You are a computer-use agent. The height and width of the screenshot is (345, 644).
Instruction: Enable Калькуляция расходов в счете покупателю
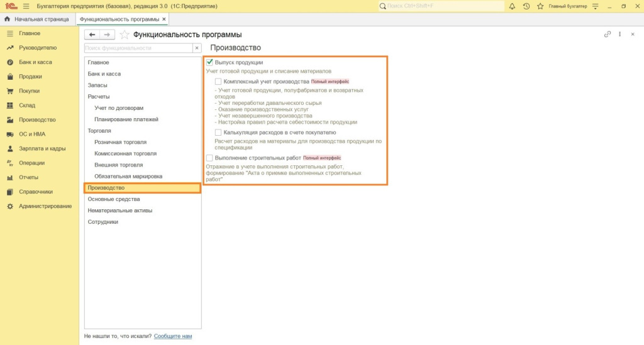(x=218, y=133)
